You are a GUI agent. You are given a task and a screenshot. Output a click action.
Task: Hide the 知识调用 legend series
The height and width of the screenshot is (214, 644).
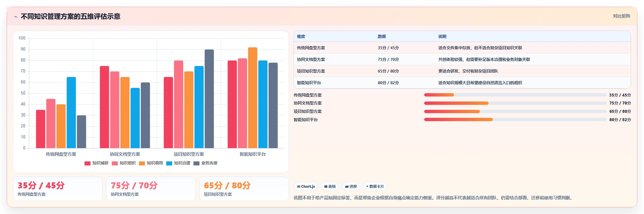151,163
